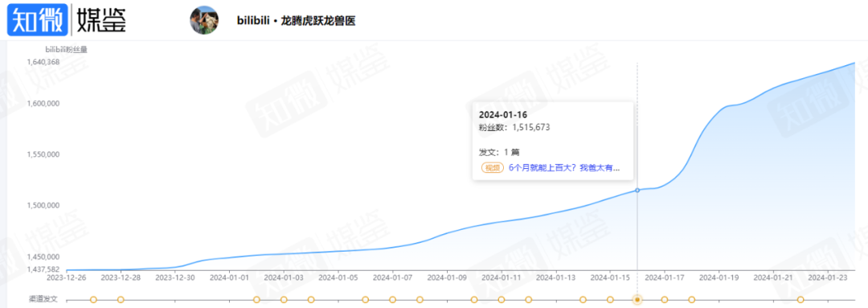Viewport: 868px width, 308px height.
Task: Open the bilibili・龙腾虎跃龙兽医 account name
Action: (x=295, y=21)
